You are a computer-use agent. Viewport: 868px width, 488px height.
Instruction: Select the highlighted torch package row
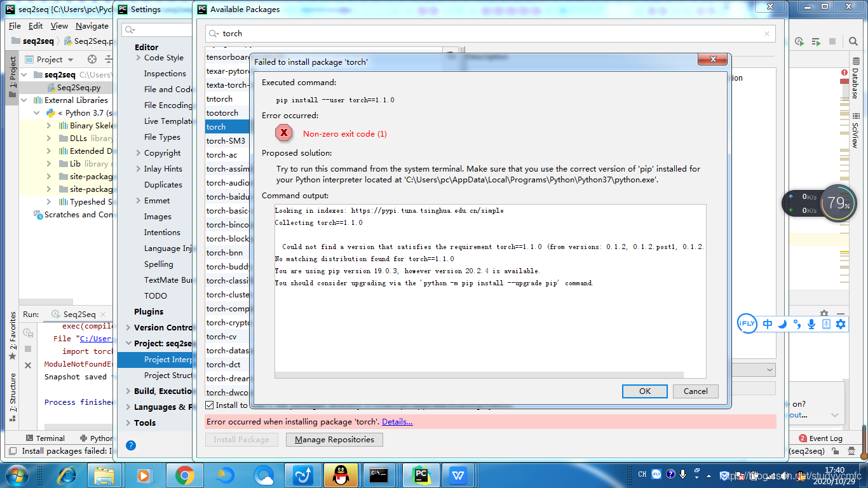pos(227,126)
